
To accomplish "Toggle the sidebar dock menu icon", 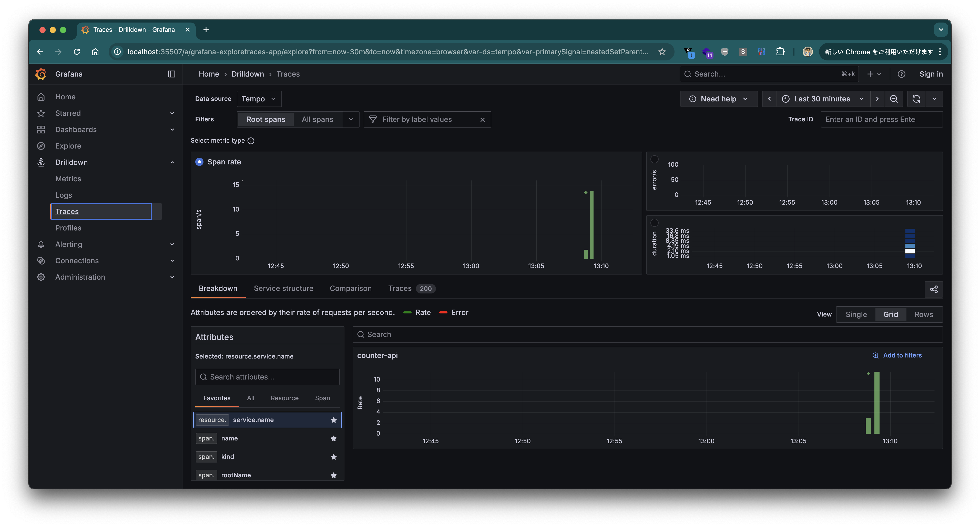I will 171,74.
